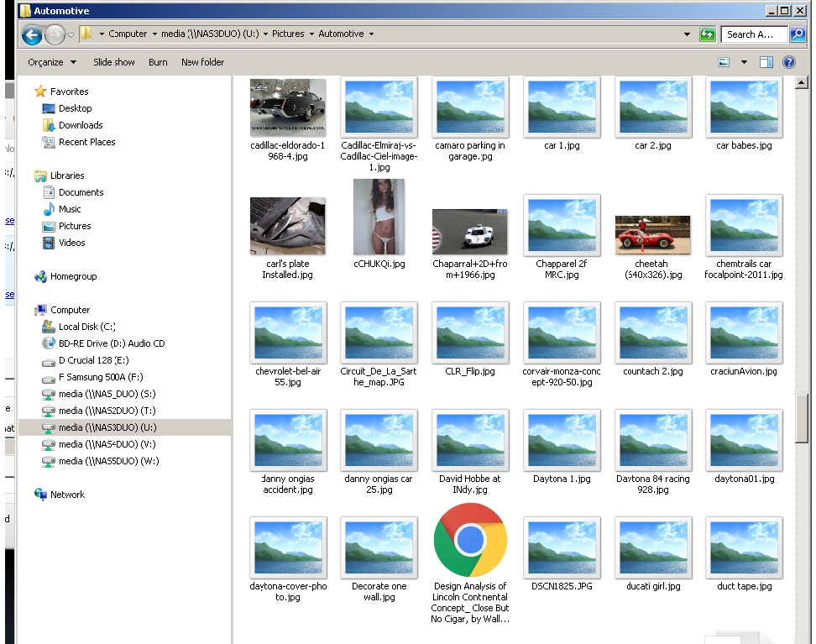Click Homegroup in the sidebar
This screenshot has width=816, height=644.
[73, 276]
